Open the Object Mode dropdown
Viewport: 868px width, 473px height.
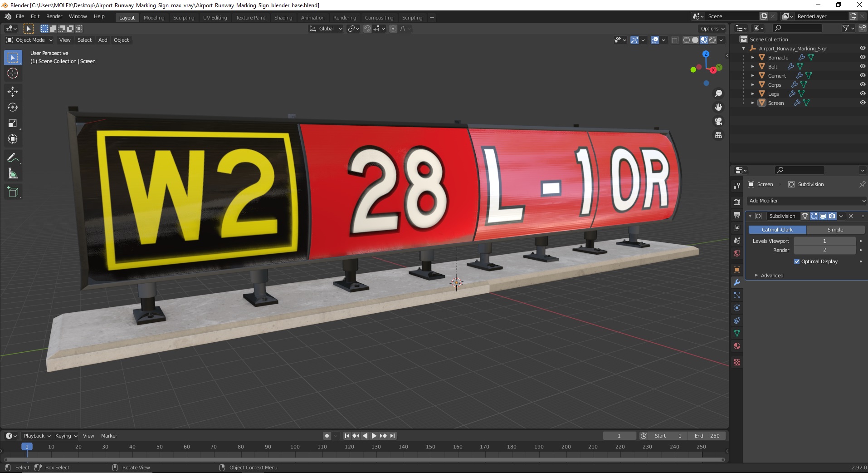29,40
